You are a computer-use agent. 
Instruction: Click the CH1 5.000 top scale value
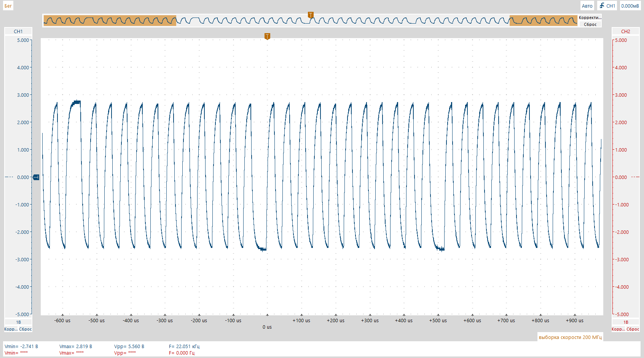(23, 40)
